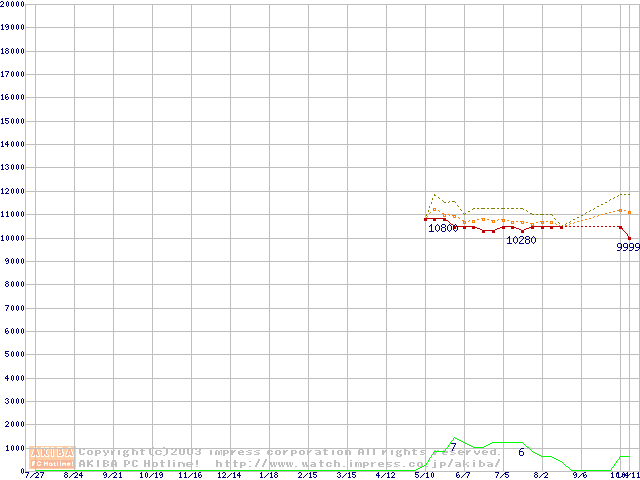Click the final red minimum price point
Viewport: 640px width, 480px height.
629,238
